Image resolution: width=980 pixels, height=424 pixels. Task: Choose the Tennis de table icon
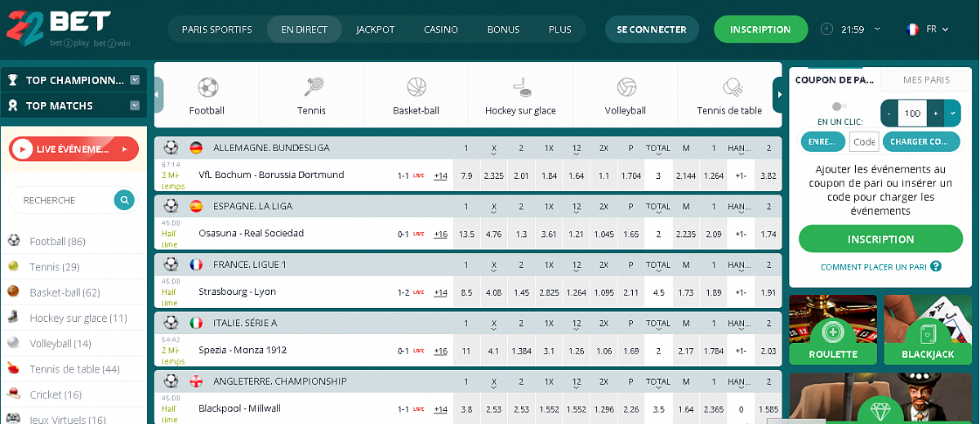coord(731,87)
